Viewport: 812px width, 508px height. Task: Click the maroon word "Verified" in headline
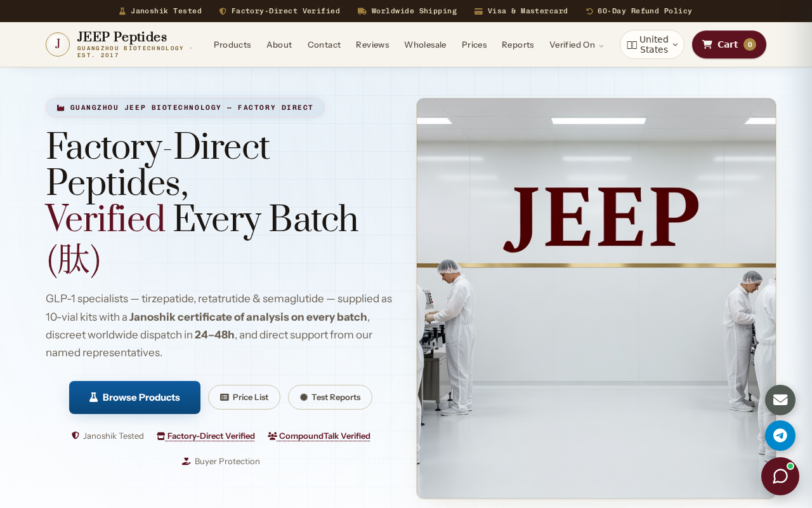tap(105, 220)
